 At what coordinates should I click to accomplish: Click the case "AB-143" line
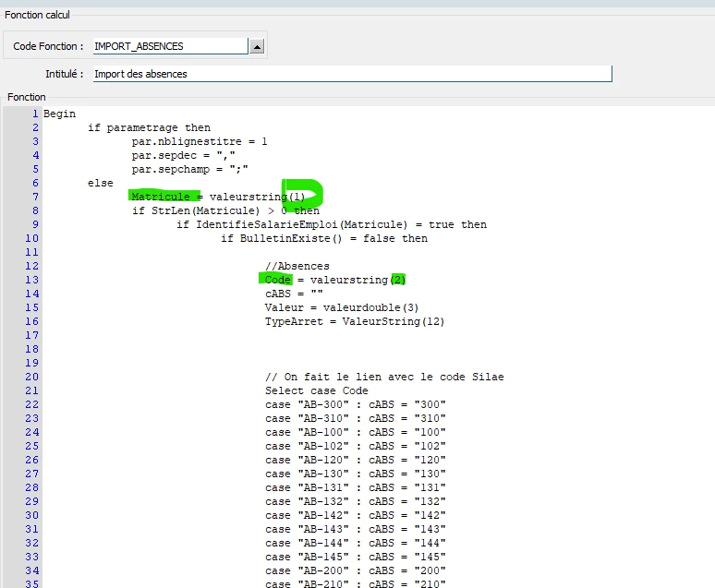(356, 529)
